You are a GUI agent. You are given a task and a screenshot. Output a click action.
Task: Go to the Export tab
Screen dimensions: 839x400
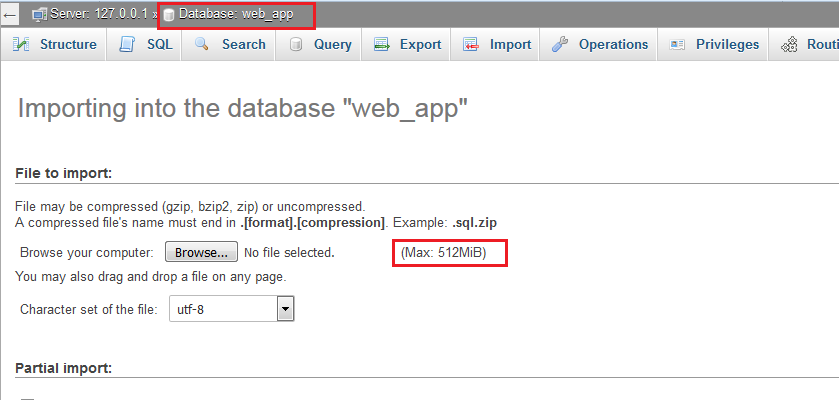click(x=406, y=44)
